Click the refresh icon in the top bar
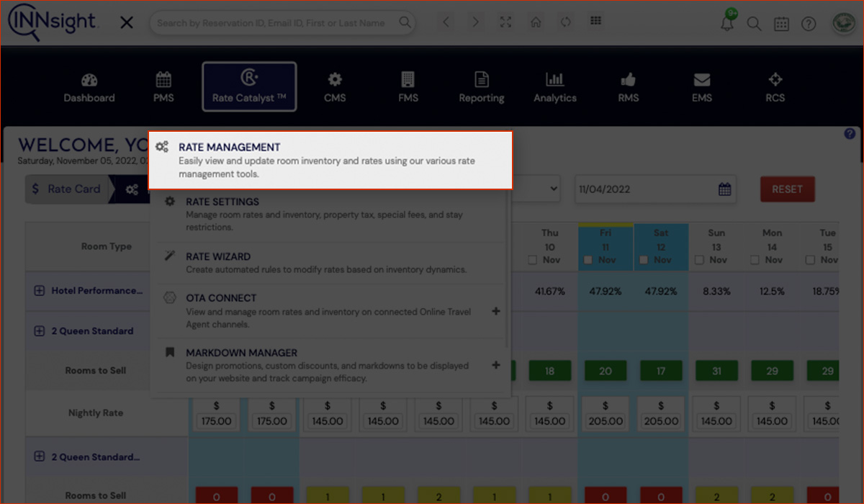Viewport: 864px width, 504px height. point(566,22)
